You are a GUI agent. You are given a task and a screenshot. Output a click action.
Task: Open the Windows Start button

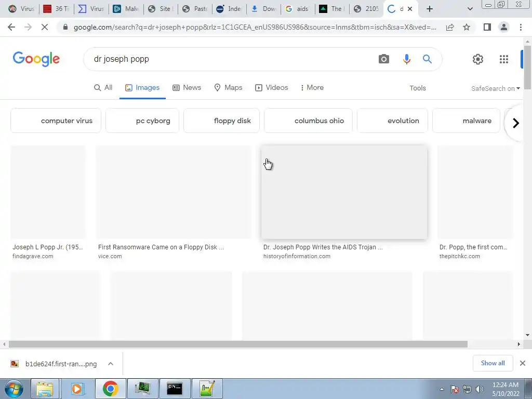[14, 389]
